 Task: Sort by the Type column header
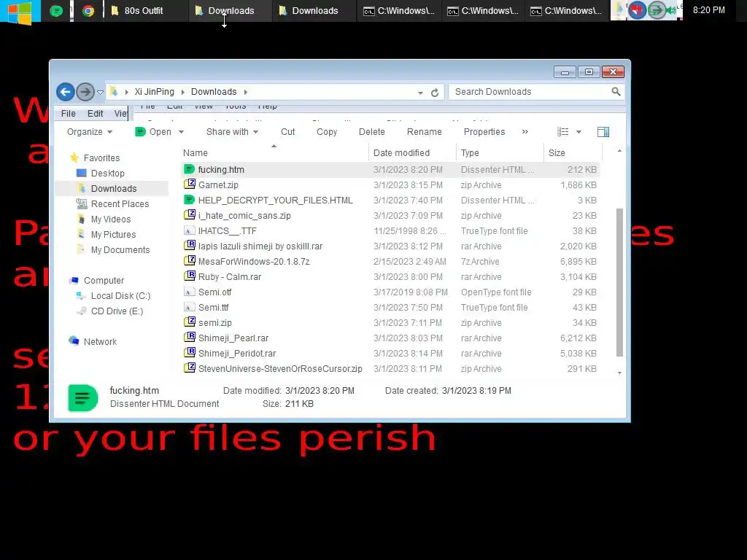(x=500, y=153)
